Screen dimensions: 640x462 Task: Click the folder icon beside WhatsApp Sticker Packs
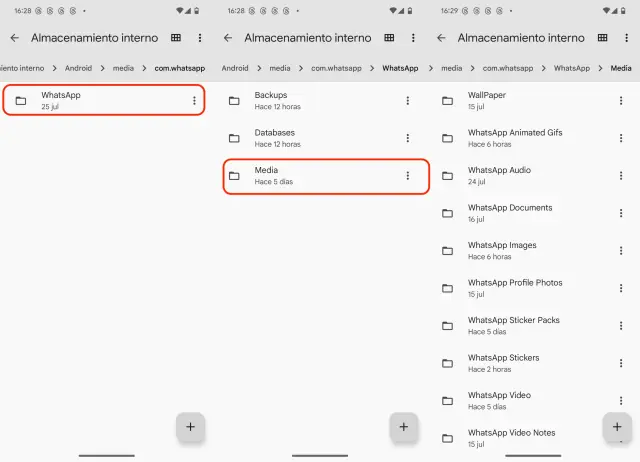447,326
